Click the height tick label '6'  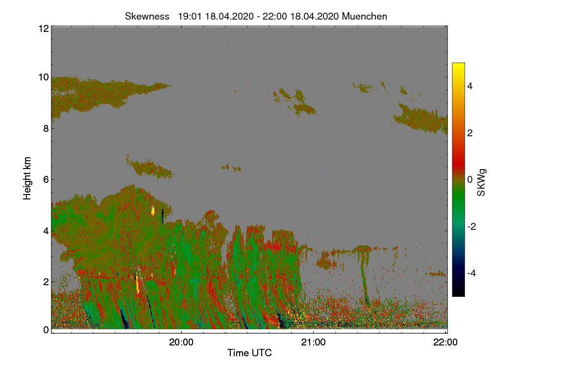point(46,180)
